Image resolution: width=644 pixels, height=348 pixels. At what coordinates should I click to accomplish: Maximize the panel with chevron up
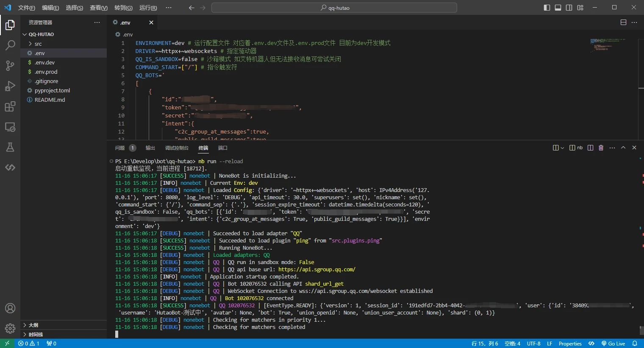click(x=623, y=148)
